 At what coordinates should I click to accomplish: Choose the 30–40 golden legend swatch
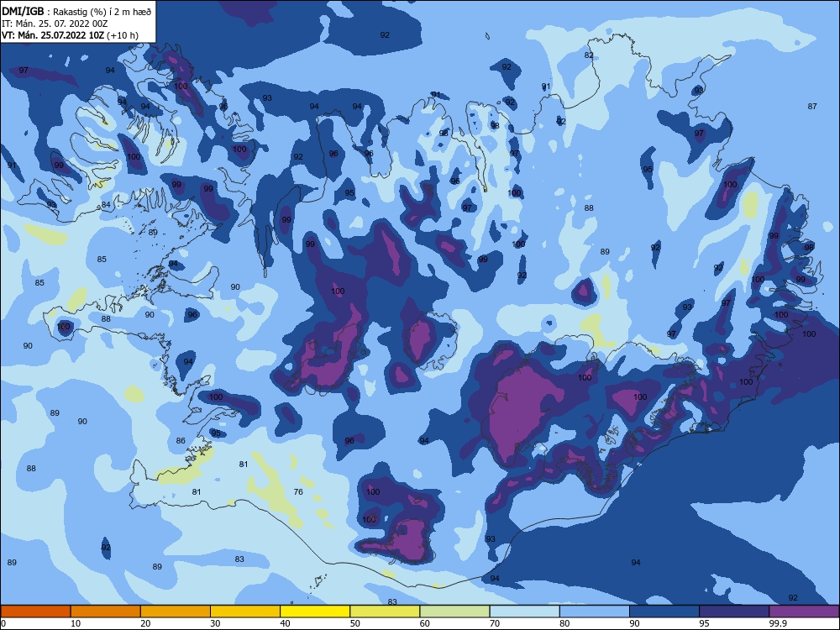(x=245, y=612)
